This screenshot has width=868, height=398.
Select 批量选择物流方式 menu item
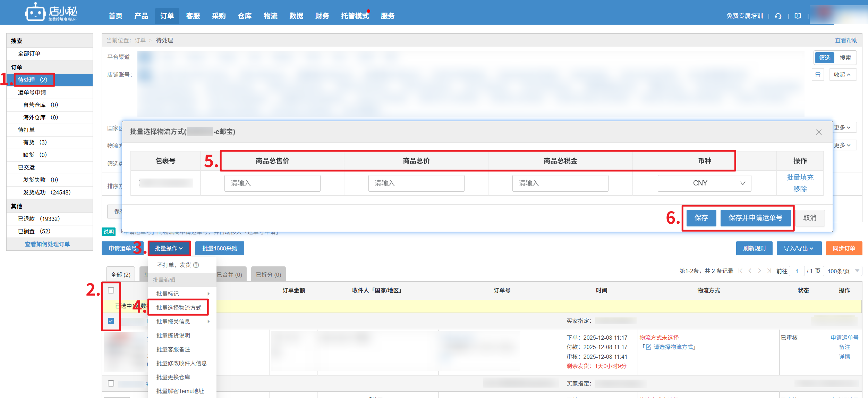click(x=179, y=308)
